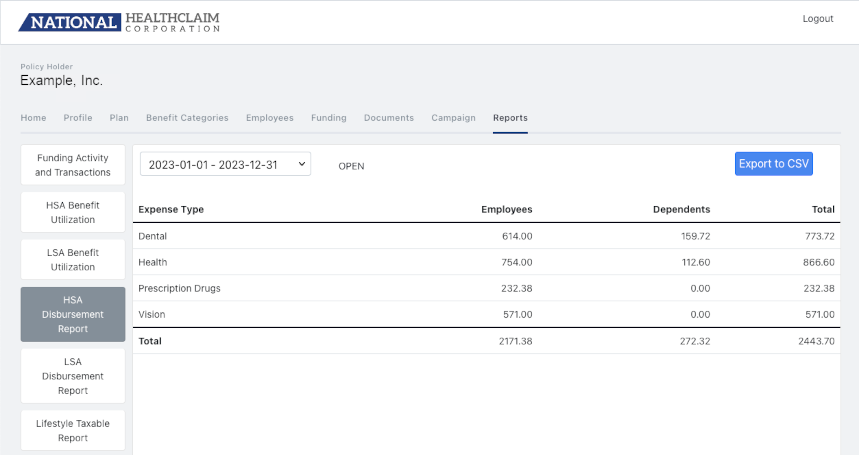Click the National HealthClaim Corporation logo
This screenshot has width=859, height=455.
[x=119, y=22]
